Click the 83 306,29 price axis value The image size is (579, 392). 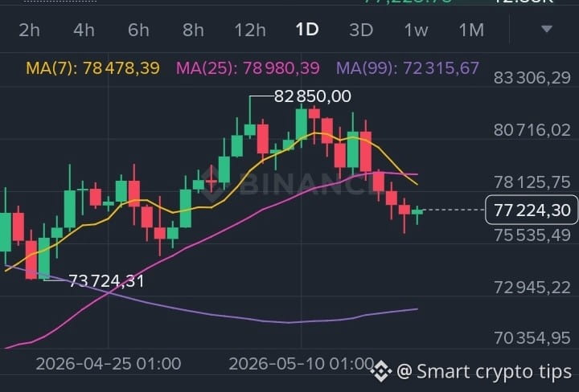[x=532, y=78]
